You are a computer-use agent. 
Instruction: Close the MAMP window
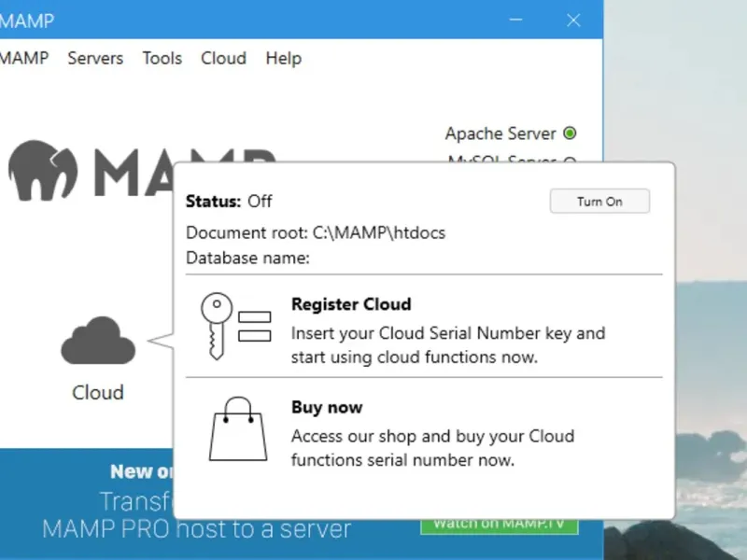(x=574, y=20)
